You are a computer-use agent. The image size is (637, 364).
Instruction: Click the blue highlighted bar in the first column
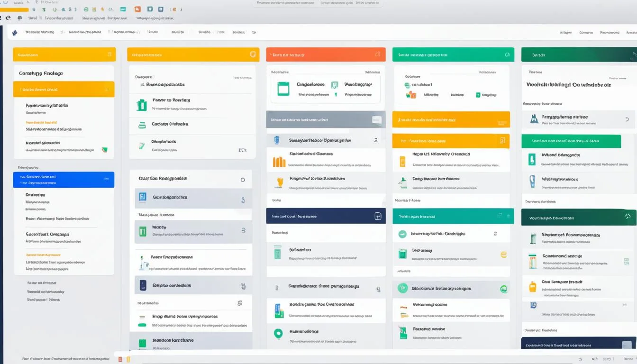[64, 180]
